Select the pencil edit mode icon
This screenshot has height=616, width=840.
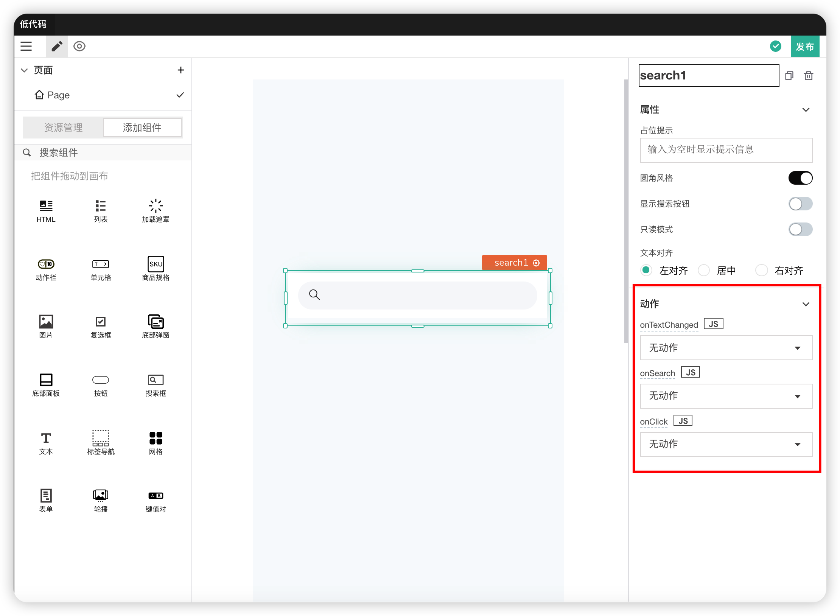click(57, 46)
